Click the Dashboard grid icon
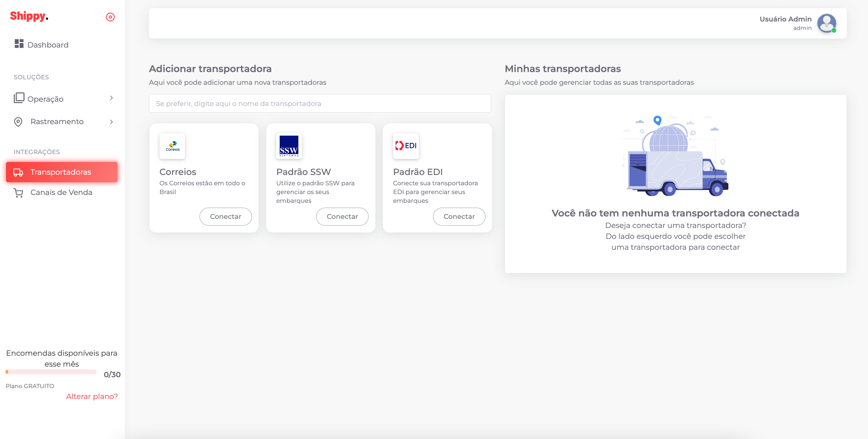This screenshot has width=868, height=439. pyautogui.click(x=19, y=44)
